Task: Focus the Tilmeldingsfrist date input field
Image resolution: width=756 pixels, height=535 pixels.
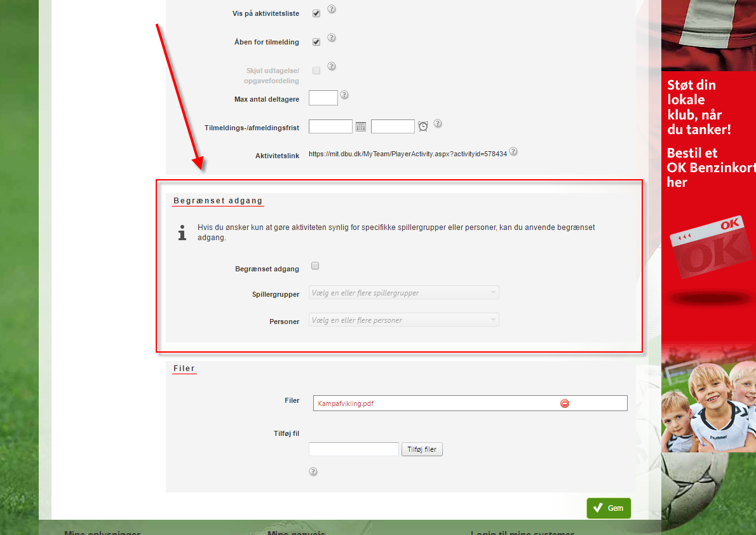Action: [330, 126]
